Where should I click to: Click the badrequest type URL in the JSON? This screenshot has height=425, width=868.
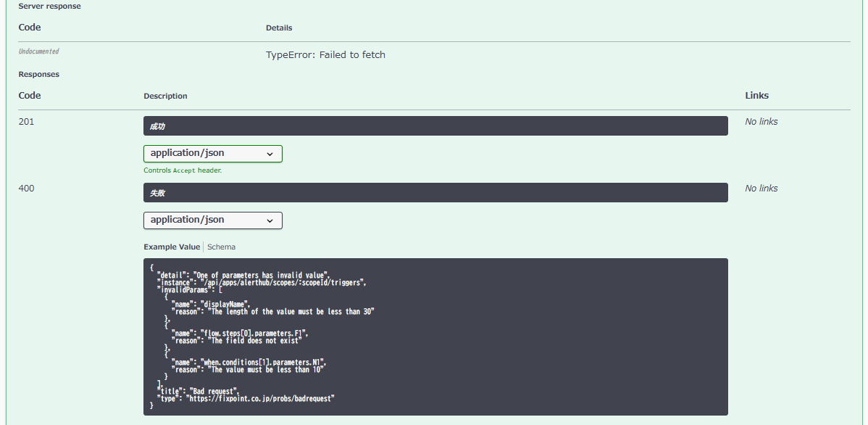(261, 398)
